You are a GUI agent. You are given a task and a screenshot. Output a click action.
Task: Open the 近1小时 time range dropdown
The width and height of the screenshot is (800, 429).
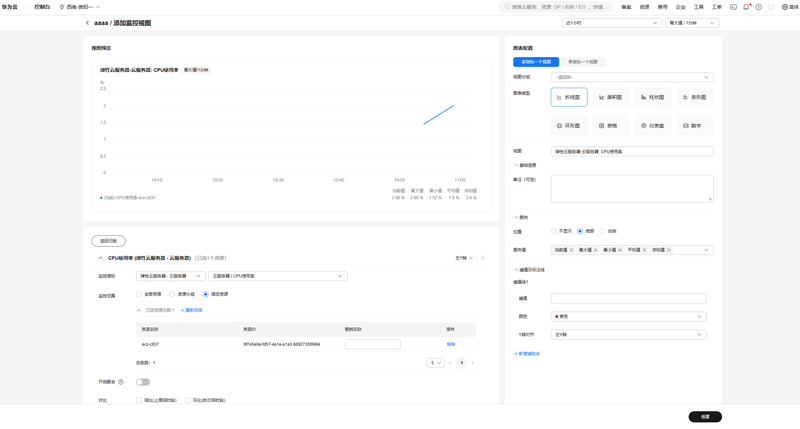612,23
